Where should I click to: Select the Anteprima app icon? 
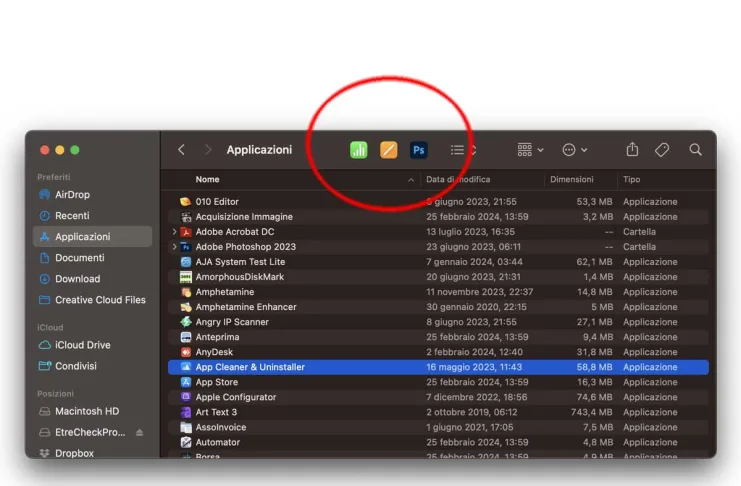click(x=186, y=337)
